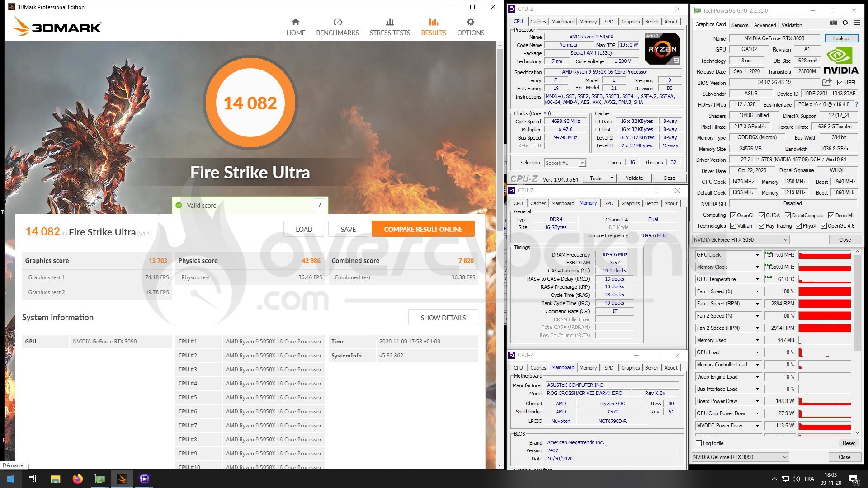Switch to the Sensors tab in GPU-Z
This screenshot has width=868, height=488.
pos(740,25)
